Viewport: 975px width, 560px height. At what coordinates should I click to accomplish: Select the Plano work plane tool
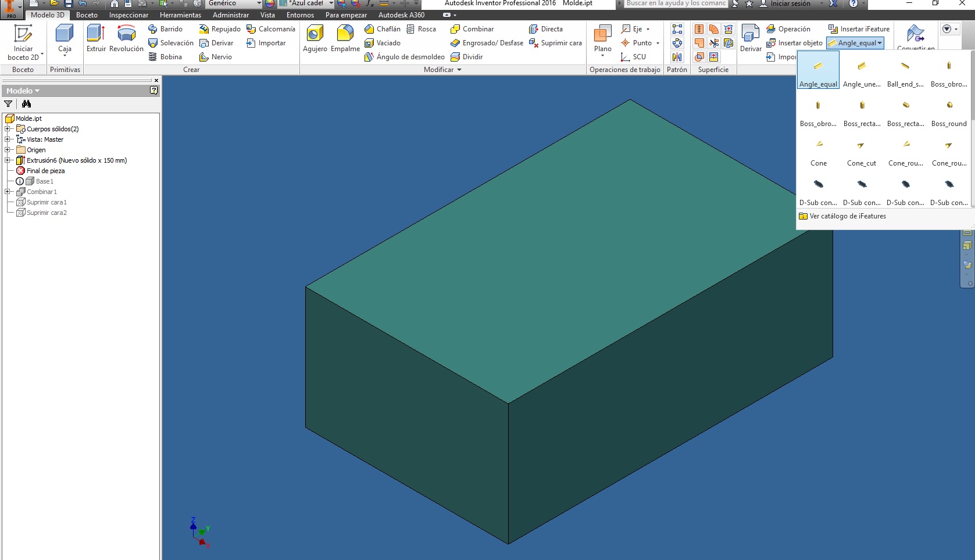tap(603, 40)
